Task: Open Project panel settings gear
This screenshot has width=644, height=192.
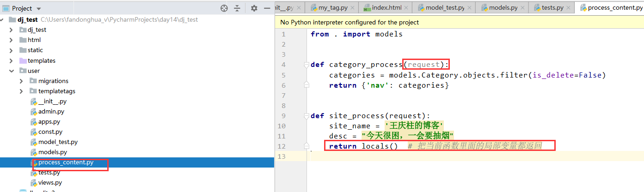Action: (254, 8)
